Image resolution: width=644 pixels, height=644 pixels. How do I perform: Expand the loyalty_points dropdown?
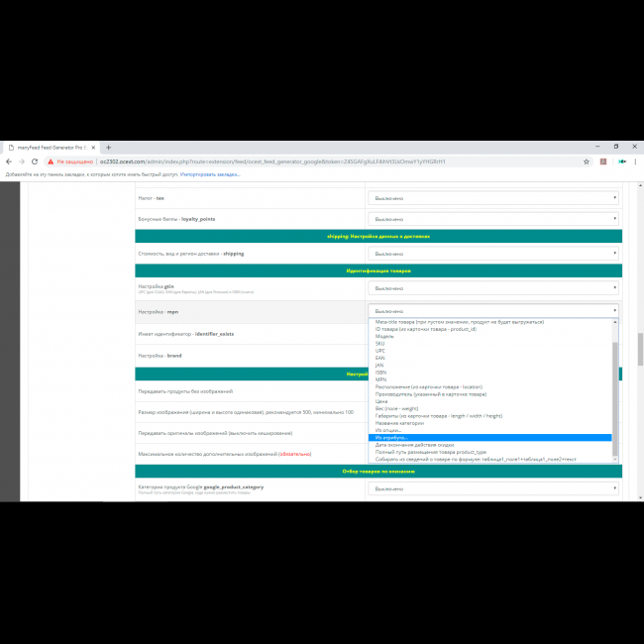493,219
